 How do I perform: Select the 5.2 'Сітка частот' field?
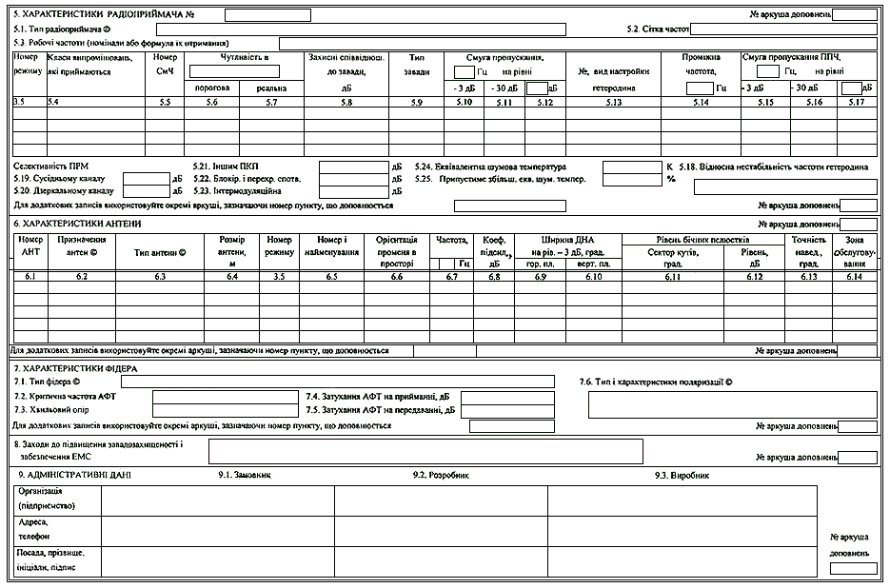[782, 29]
